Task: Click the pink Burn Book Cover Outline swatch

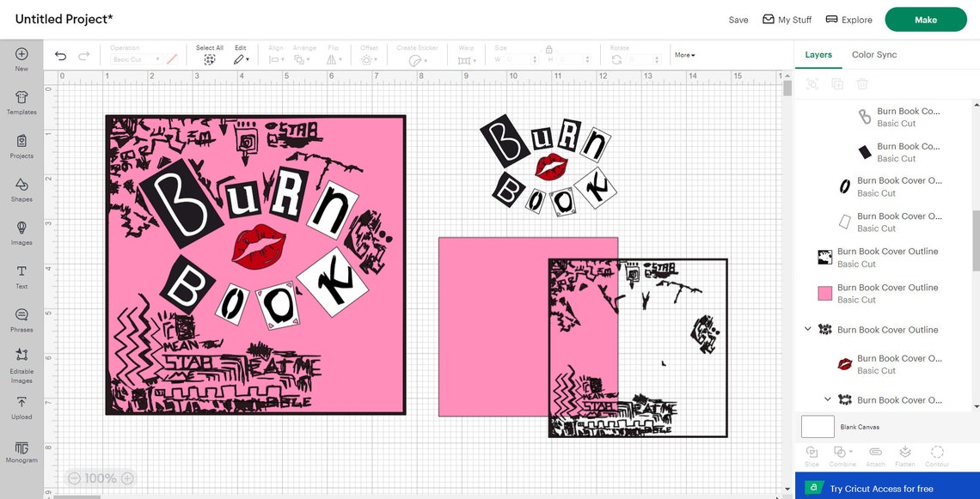Action: click(x=824, y=293)
